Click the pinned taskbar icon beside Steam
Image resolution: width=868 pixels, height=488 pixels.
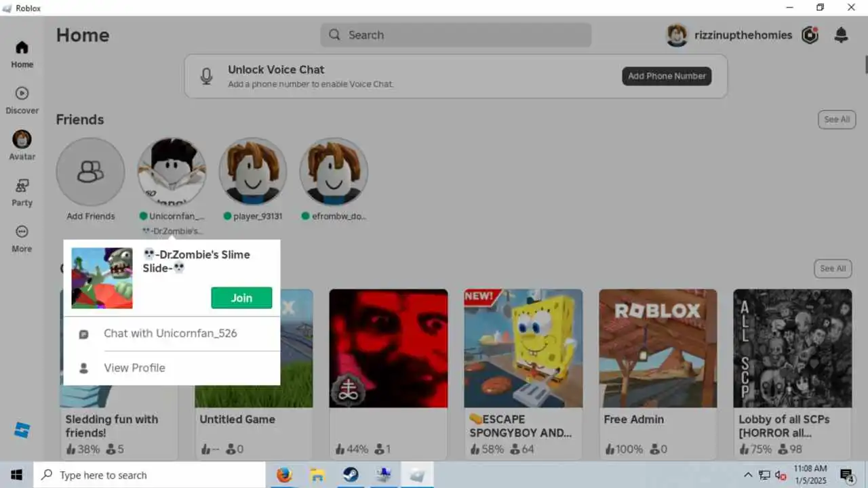[x=384, y=475]
